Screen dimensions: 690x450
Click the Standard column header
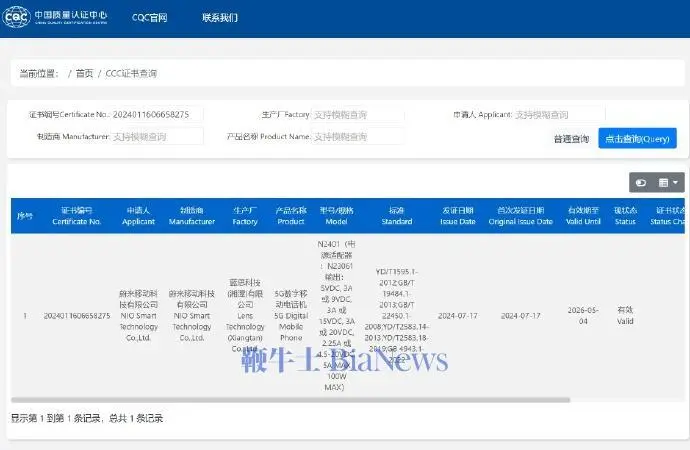397,216
